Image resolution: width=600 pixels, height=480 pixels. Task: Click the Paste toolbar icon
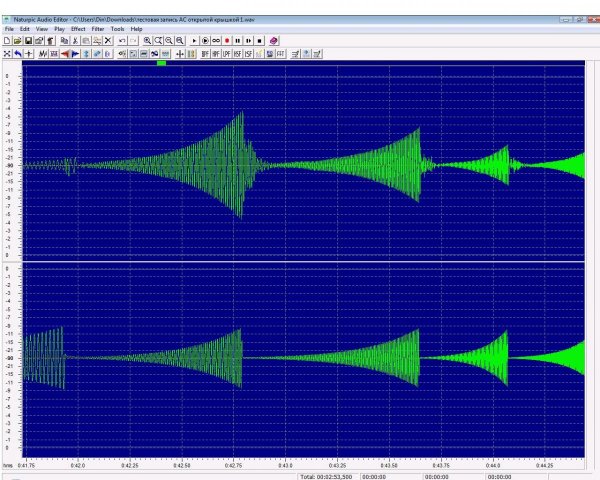tap(86, 41)
